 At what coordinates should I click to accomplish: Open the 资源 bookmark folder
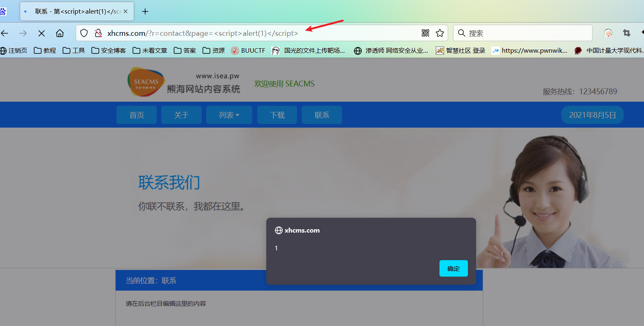click(214, 50)
